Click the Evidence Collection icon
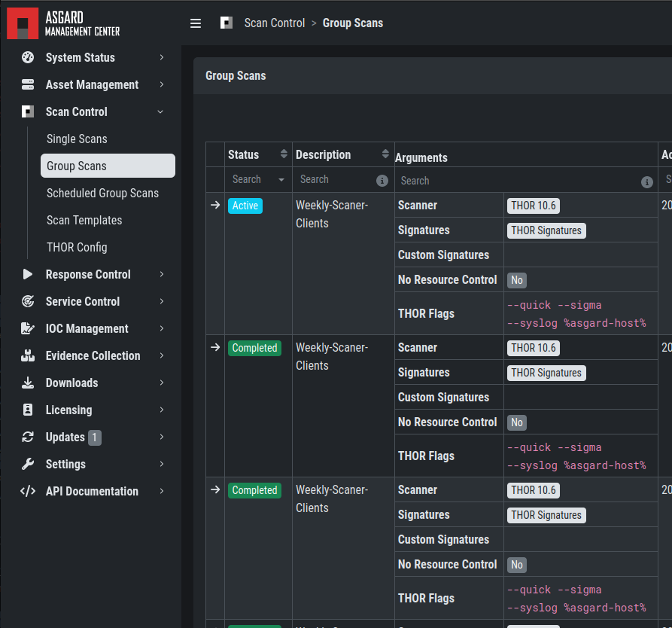Viewport: 672px width, 628px height. (28, 355)
